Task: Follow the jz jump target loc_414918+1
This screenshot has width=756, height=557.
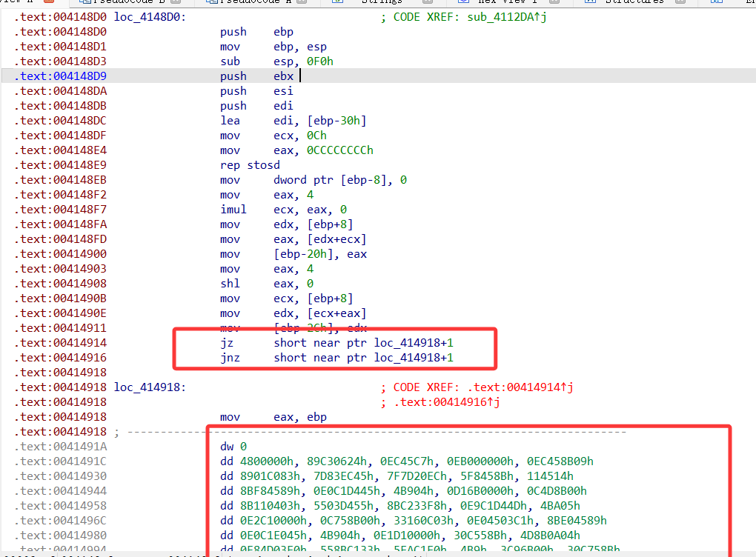Action: (x=414, y=344)
